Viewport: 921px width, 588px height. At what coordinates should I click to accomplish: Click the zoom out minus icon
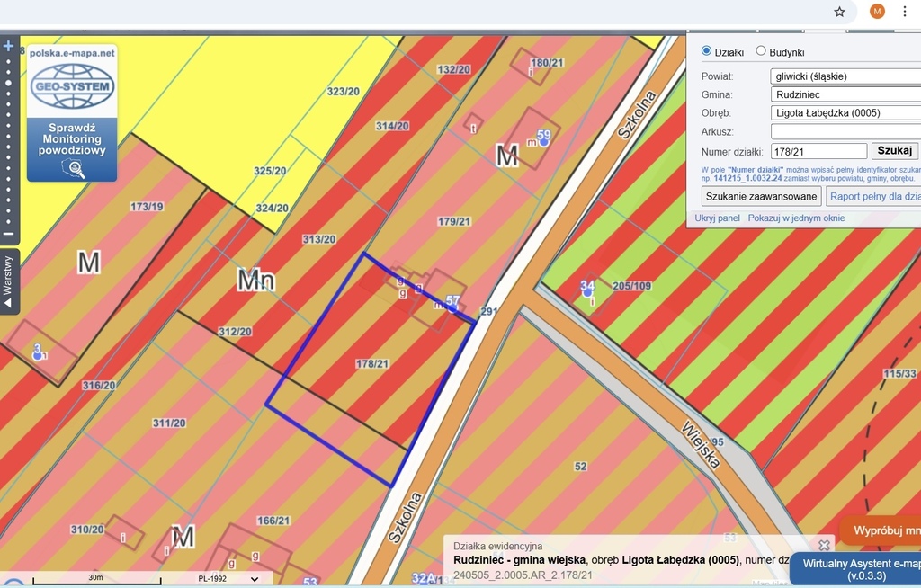coord(9,235)
